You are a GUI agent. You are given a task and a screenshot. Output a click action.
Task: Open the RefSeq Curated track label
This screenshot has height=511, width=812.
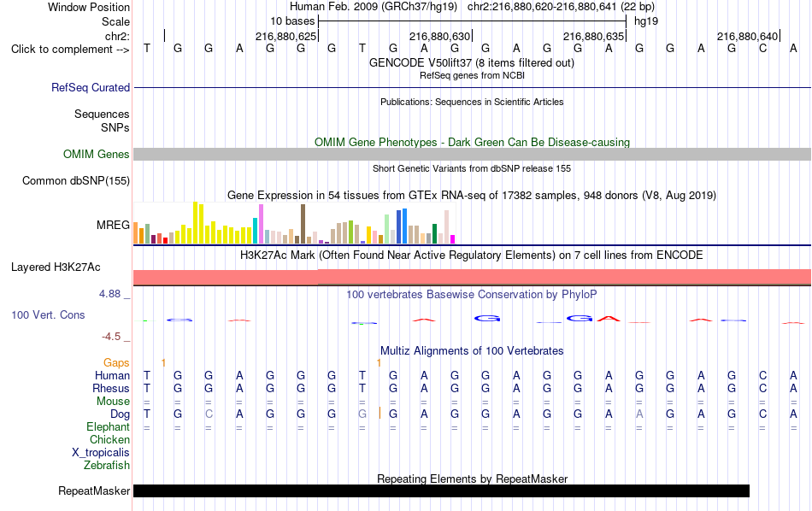[90, 87]
